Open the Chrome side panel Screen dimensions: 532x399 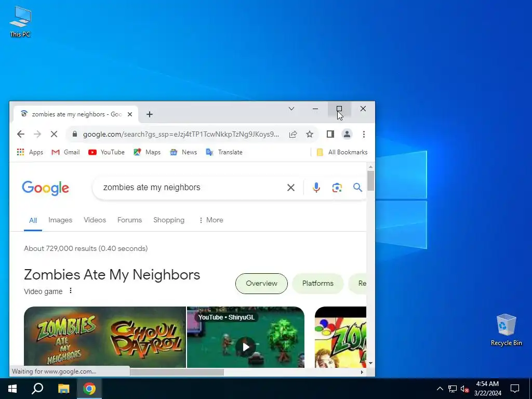(330, 135)
